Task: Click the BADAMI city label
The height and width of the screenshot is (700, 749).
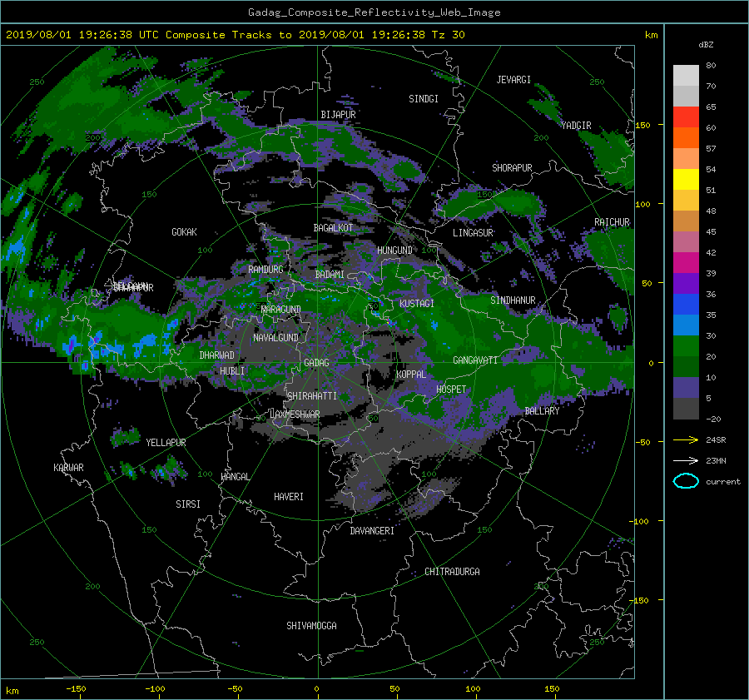Action: coord(330,275)
